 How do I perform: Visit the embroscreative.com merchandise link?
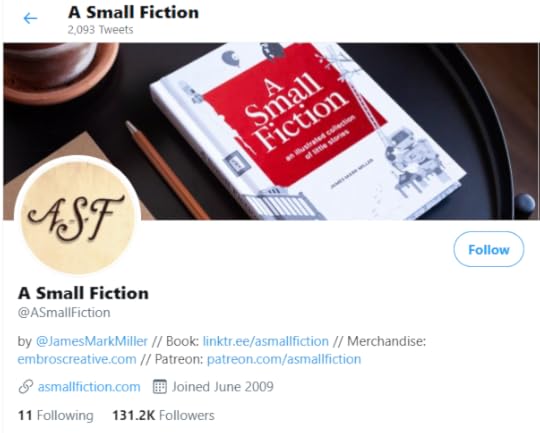click(77, 359)
